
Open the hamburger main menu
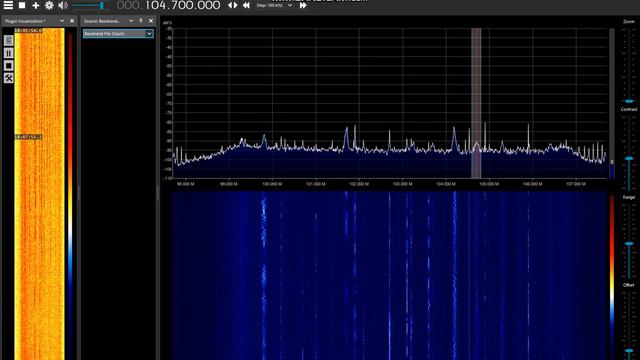[x=8, y=5]
